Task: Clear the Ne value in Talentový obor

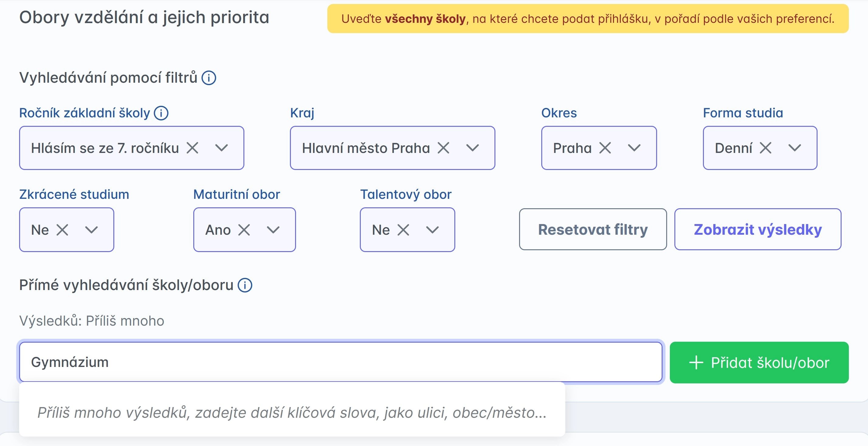Action: click(403, 230)
